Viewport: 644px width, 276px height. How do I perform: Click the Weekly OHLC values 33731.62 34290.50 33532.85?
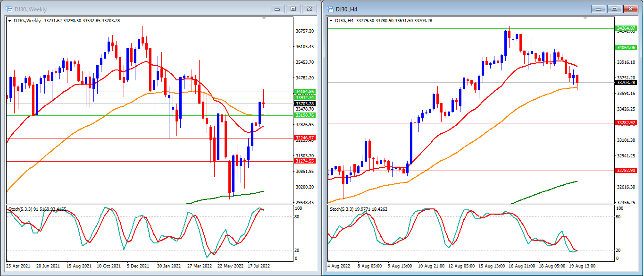tap(71, 20)
